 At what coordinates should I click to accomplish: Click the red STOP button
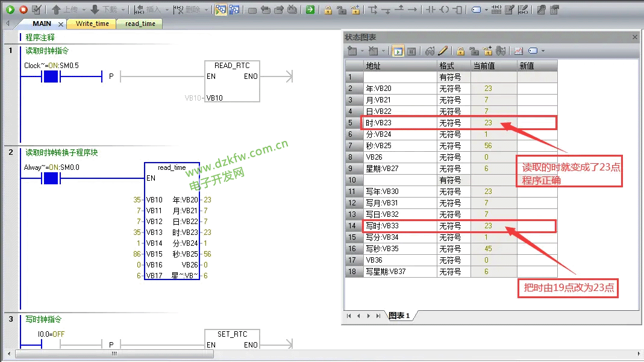23,10
